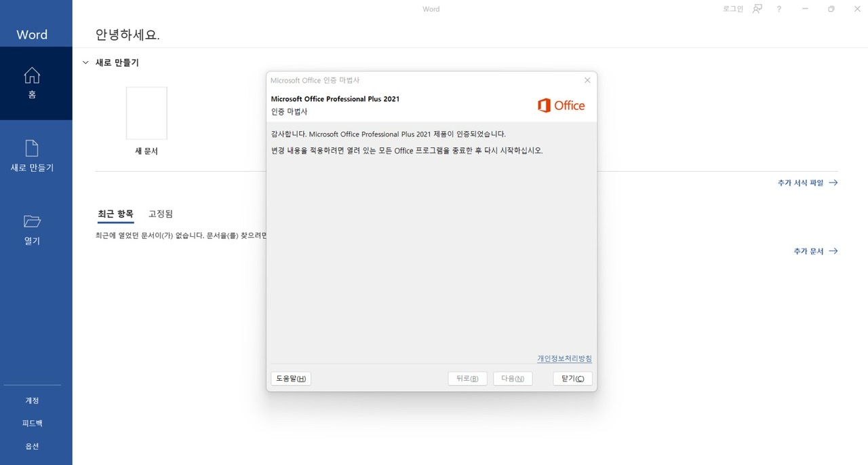This screenshot has height=465, width=868.
Task: Open the 추가 문서 link
Action: pos(816,251)
